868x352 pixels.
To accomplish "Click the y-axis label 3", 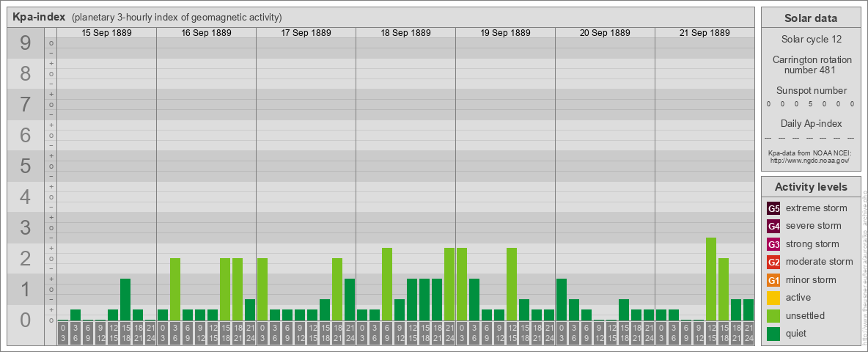I will [x=26, y=227].
